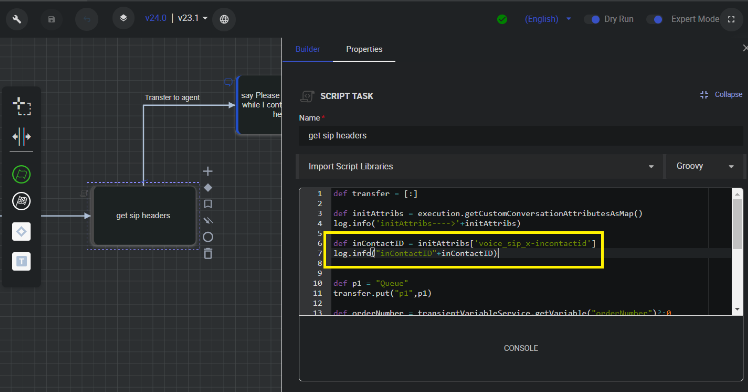Select the lasso selection tool
The height and width of the screenshot is (392, 748).
point(21,106)
